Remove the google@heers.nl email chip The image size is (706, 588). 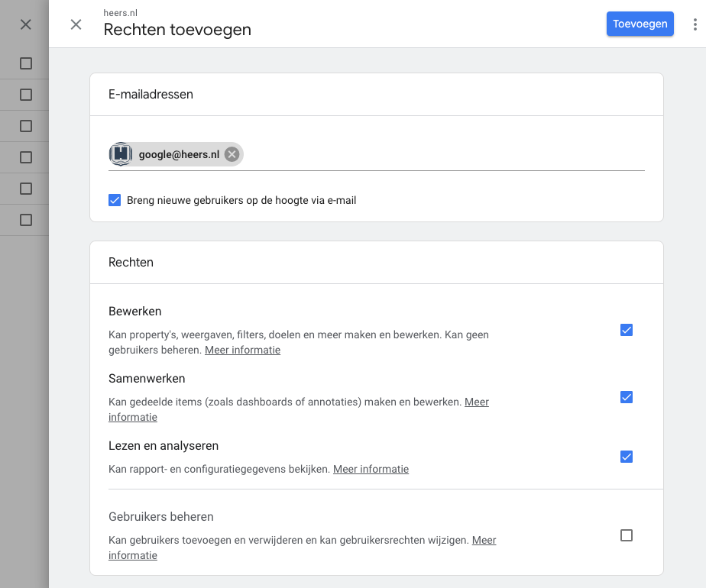tap(232, 154)
